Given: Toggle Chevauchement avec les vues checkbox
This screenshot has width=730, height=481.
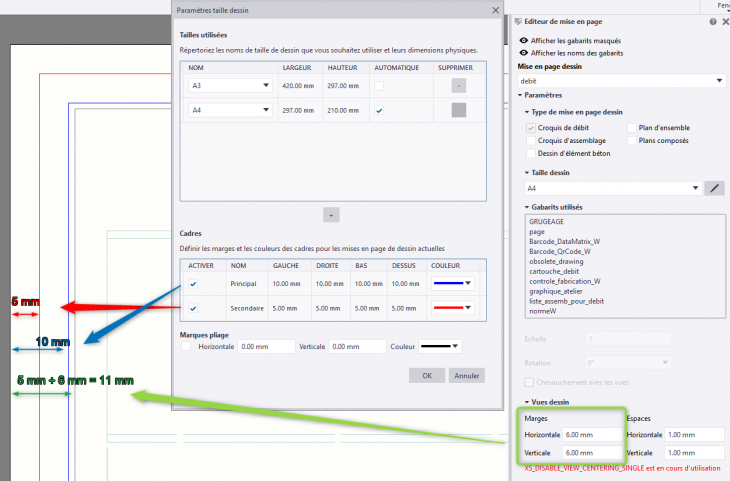Looking at the screenshot, I should (x=529, y=382).
